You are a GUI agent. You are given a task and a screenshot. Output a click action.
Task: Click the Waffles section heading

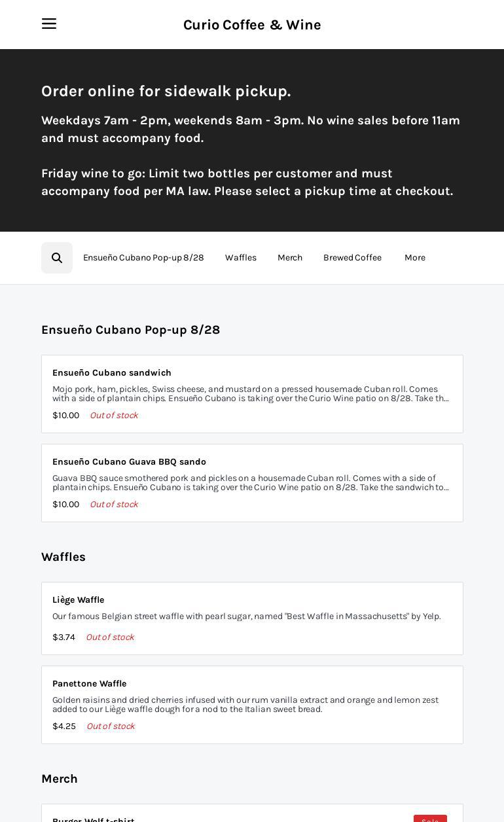click(x=63, y=557)
